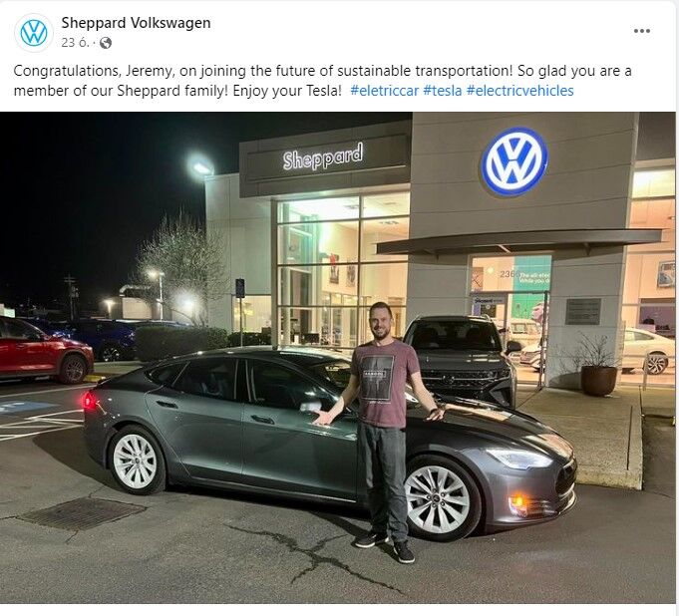The width and height of the screenshot is (679, 616).
Task: Follow the #electricvehicles hashtag
Action: (519, 91)
